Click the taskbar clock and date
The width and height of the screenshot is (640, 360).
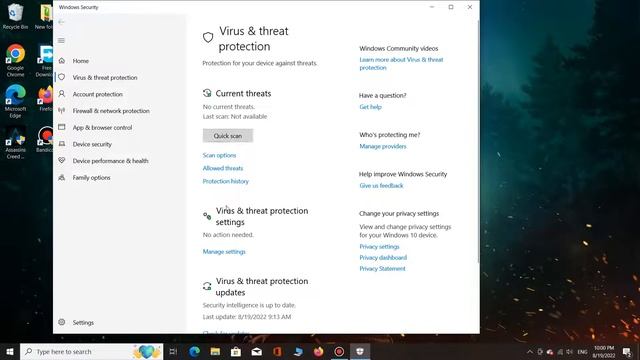(604, 351)
